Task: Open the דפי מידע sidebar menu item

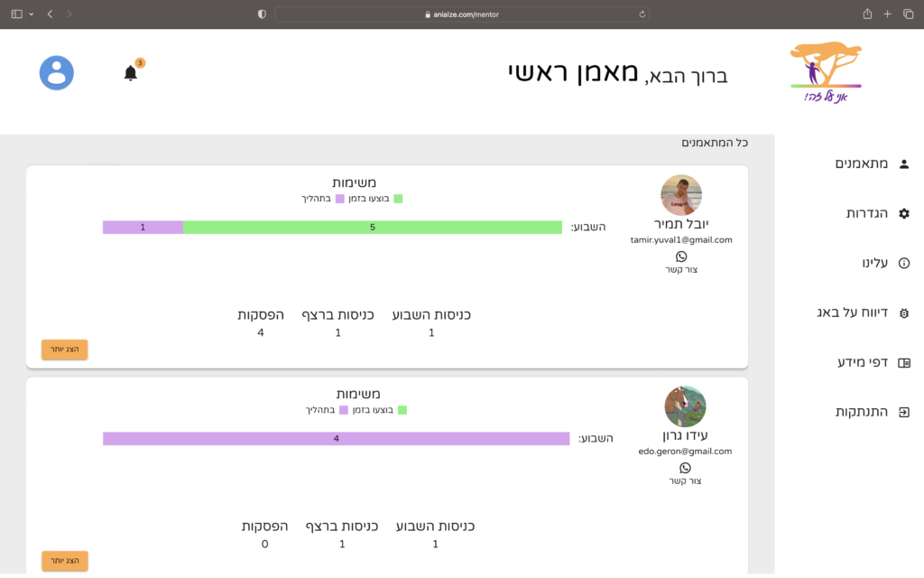Action: coord(872,362)
